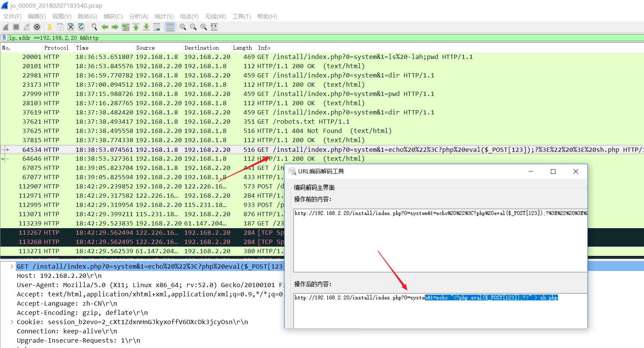Select packet 20001 with ls -lah;pwd
Screen dimensions: 644x348
click(322, 57)
